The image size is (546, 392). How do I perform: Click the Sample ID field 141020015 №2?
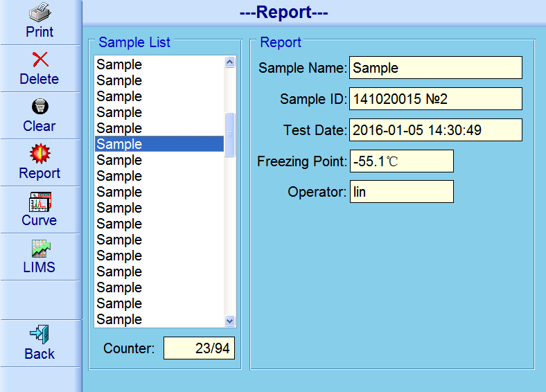(436, 99)
